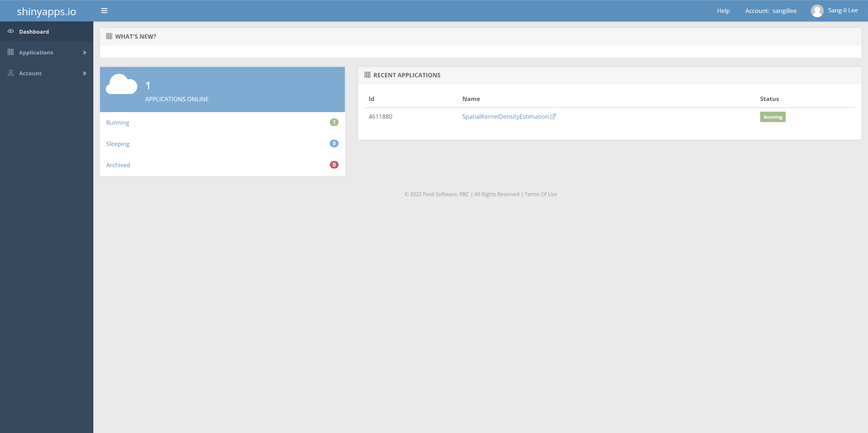Select Dashboard in the sidebar
The height and width of the screenshot is (433, 868).
34,32
